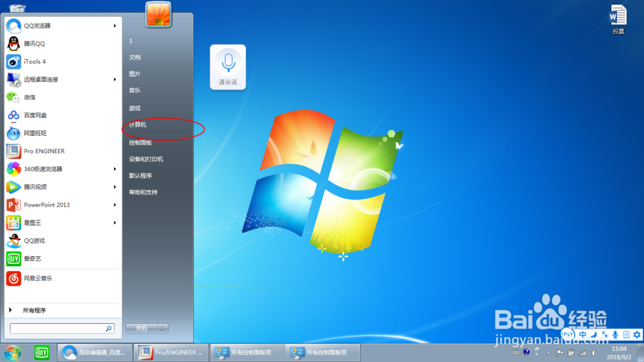Viewport: 644px width, 362px height.
Task: Open 360极速浏览器 program
Action: pyautogui.click(x=62, y=169)
